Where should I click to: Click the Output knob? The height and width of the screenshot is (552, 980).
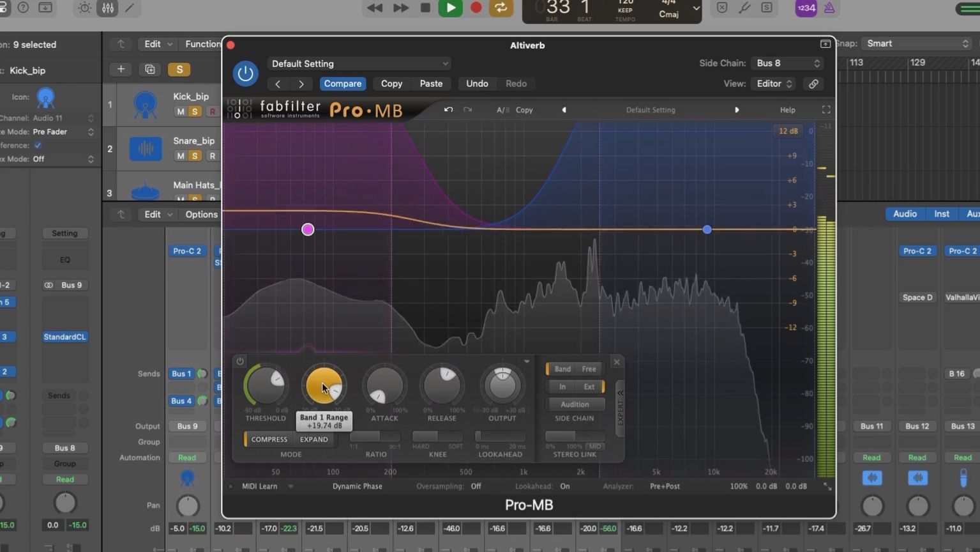pyautogui.click(x=502, y=385)
